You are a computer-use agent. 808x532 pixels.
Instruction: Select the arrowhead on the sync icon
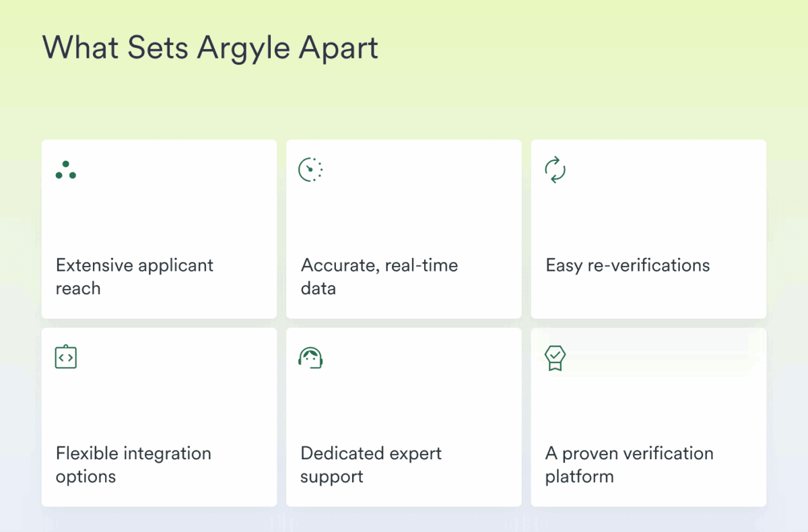click(557, 160)
